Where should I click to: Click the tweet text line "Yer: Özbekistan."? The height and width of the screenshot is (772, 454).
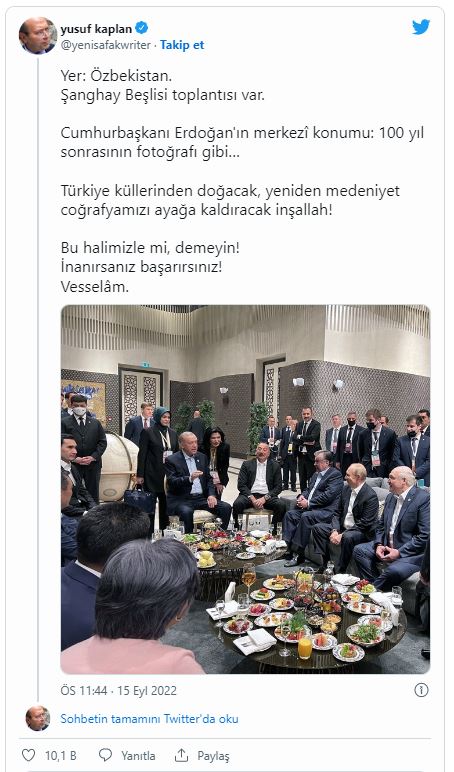coord(116,76)
